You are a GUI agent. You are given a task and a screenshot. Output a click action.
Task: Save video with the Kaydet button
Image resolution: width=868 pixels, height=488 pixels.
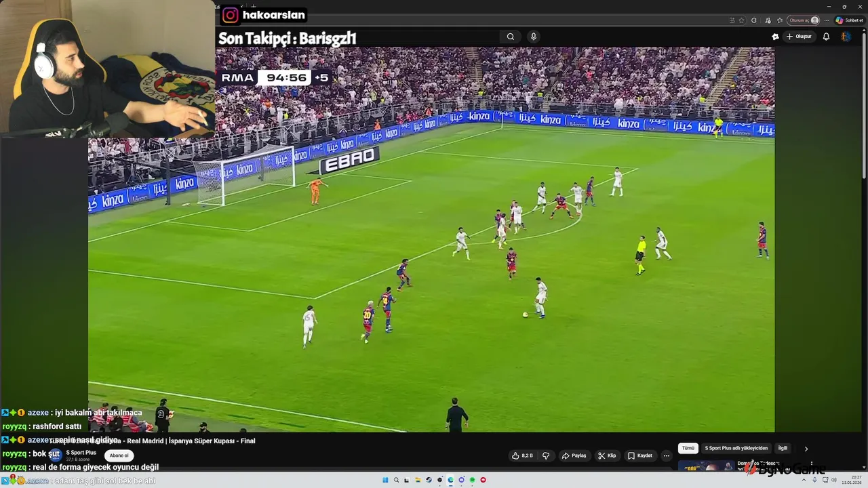click(x=640, y=455)
